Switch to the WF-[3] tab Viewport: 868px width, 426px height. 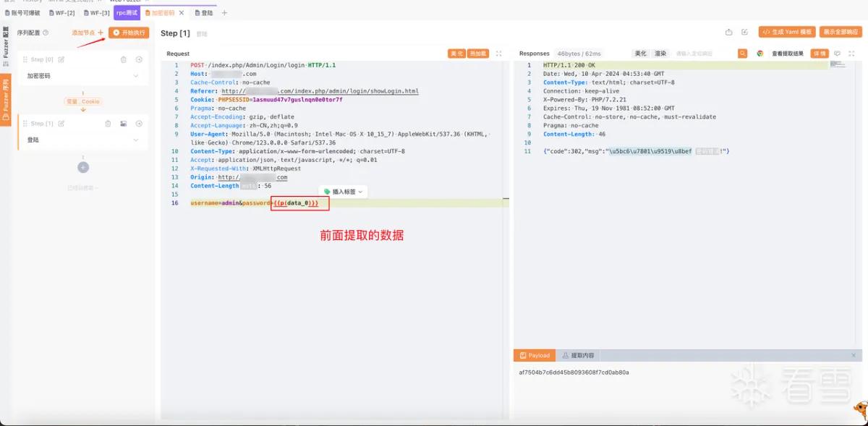[x=96, y=13]
